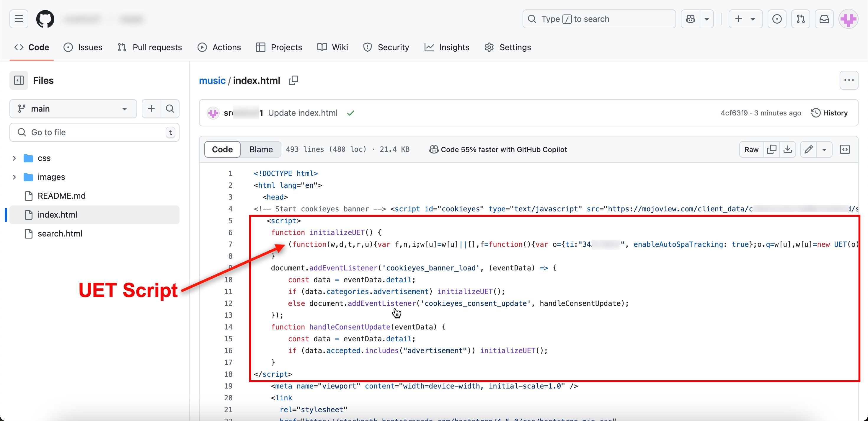Select the Code view toggle

[x=222, y=149]
